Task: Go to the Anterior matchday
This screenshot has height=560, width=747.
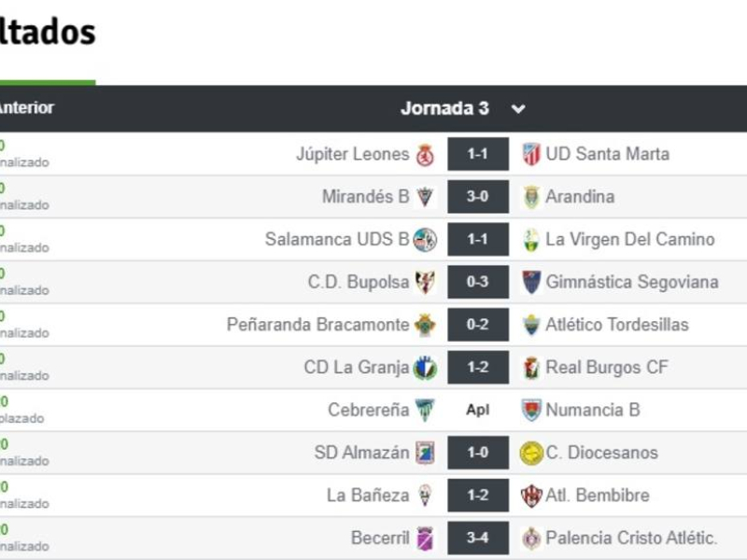Action: [27, 107]
